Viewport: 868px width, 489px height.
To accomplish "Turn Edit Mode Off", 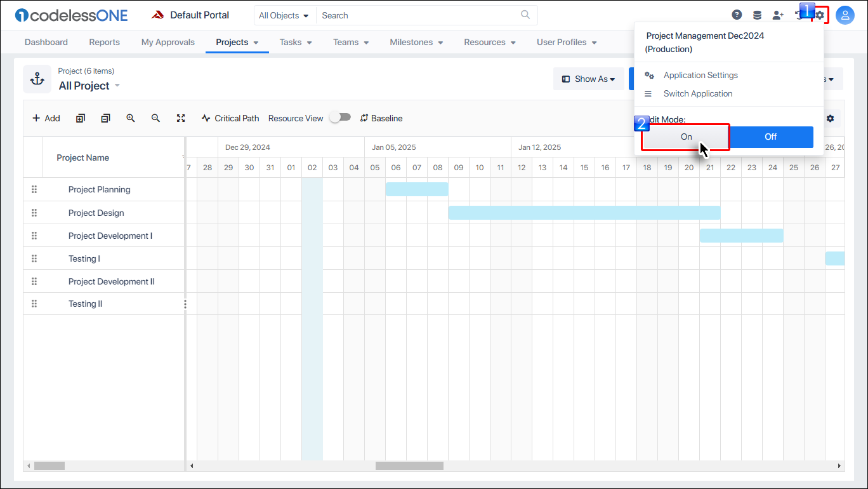I will coord(770,137).
